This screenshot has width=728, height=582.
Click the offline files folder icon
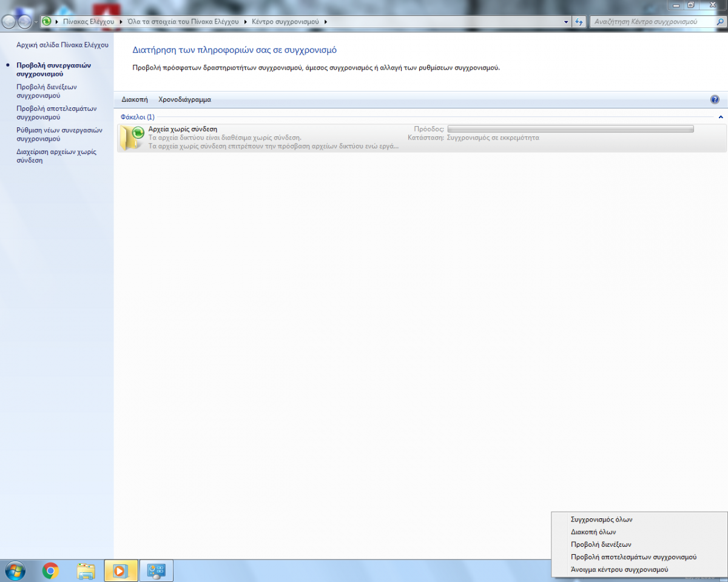coord(132,138)
